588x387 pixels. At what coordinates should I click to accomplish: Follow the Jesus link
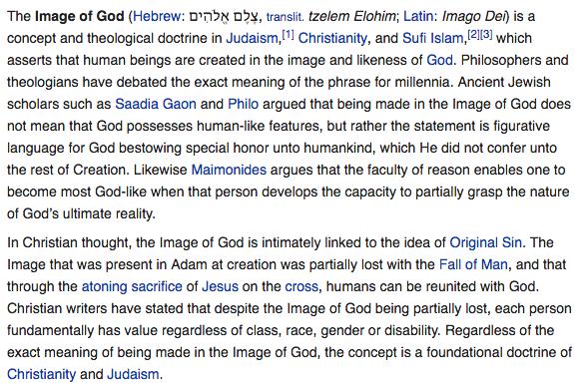(x=220, y=286)
